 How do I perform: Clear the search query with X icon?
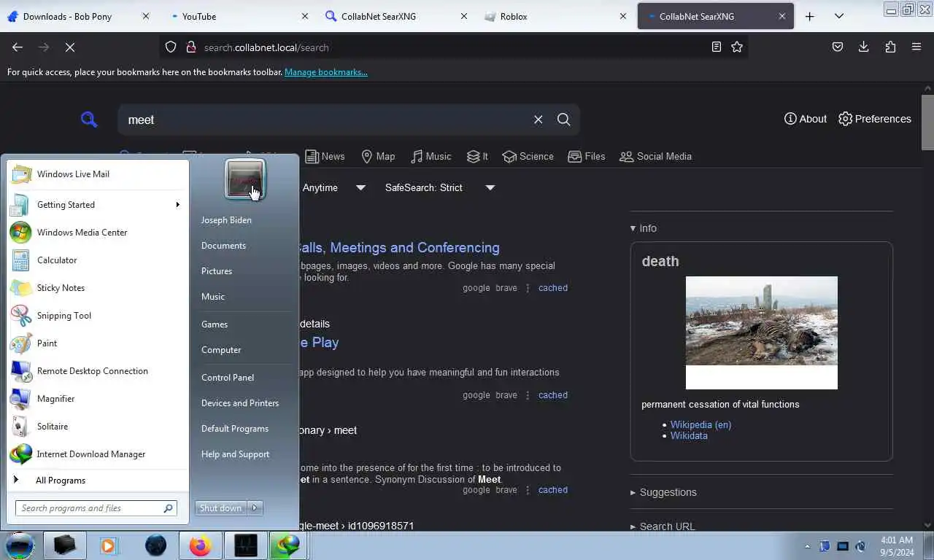click(538, 120)
